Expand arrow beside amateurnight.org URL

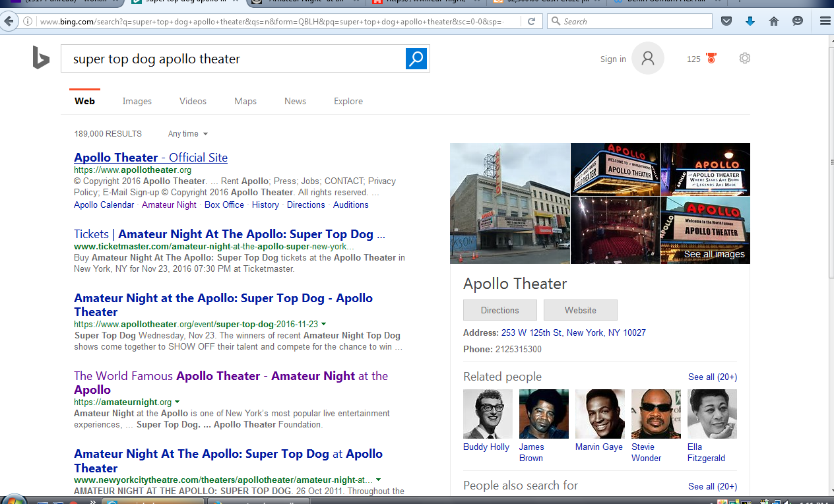pos(177,402)
